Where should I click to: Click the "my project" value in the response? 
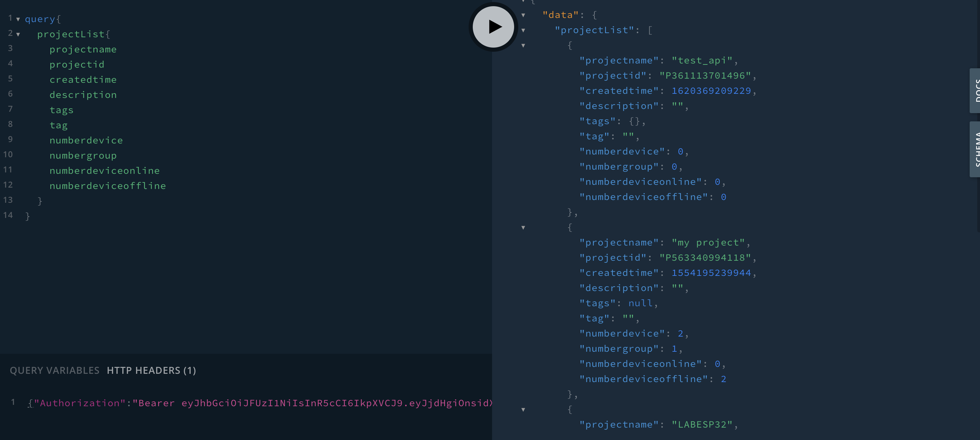tap(708, 243)
